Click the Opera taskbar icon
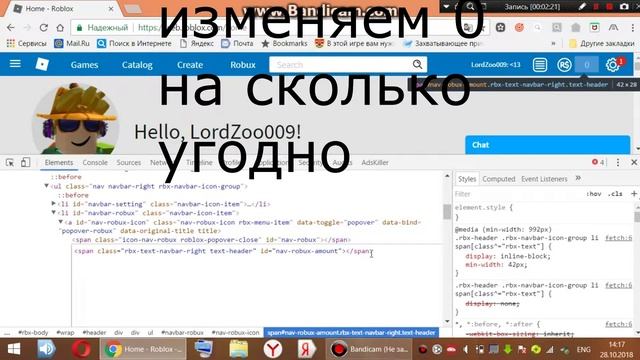Image resolution: width=640 pixels, height=360 pixels. click(x=81, y=349)
